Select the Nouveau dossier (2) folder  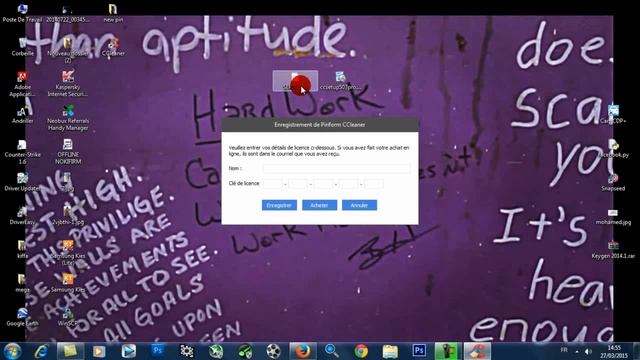(x=68, y=49)
